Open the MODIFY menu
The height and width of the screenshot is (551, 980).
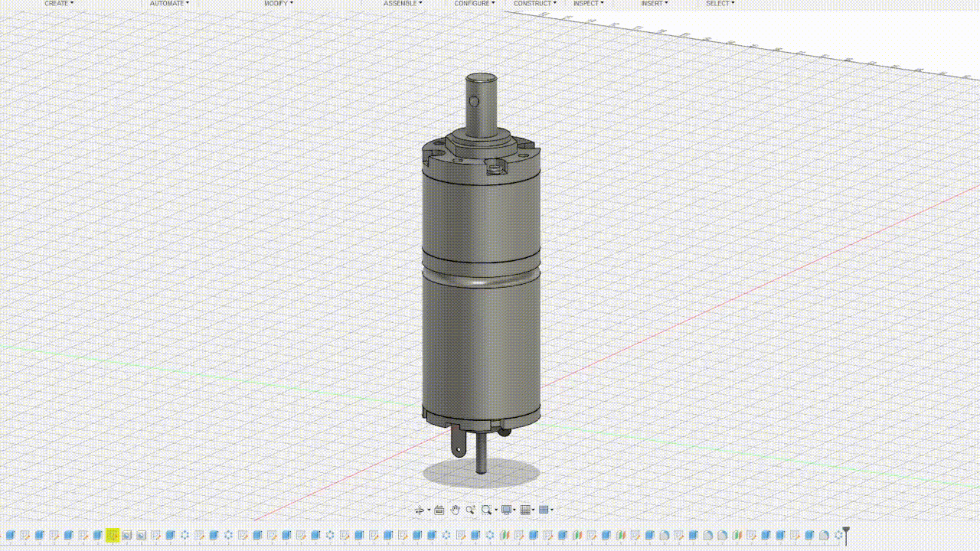click(276, 4)
